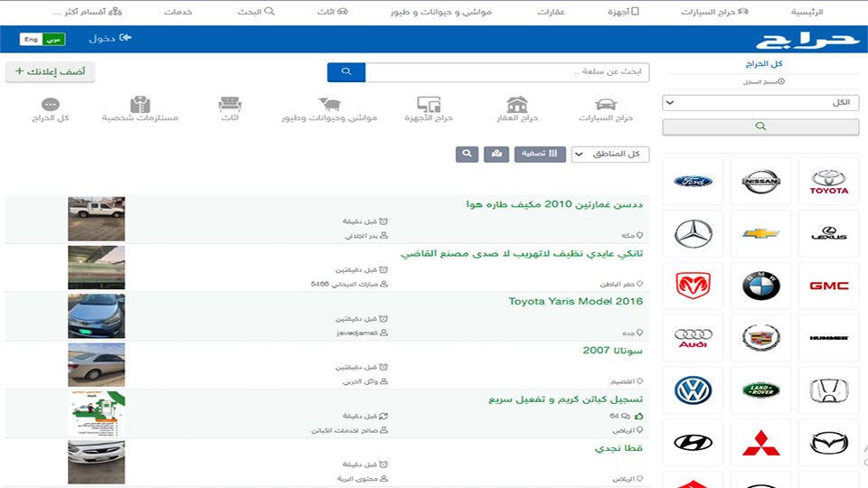The width and height of the screenshot is (868, 488).
Task: Open listing تانكي عايدي نظيف
Action: pos(522,253)
